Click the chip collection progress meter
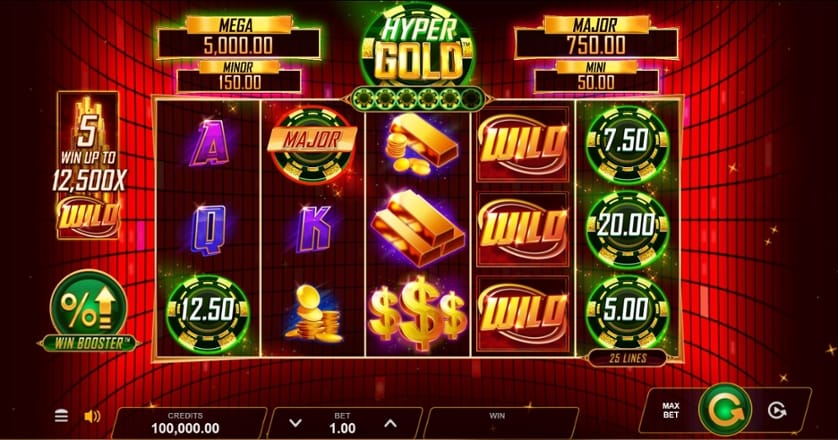 (x=417, y=98)
